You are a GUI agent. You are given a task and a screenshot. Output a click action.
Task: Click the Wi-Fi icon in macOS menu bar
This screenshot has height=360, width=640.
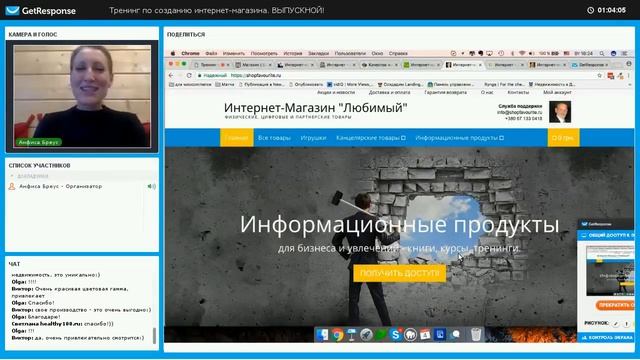522,53
